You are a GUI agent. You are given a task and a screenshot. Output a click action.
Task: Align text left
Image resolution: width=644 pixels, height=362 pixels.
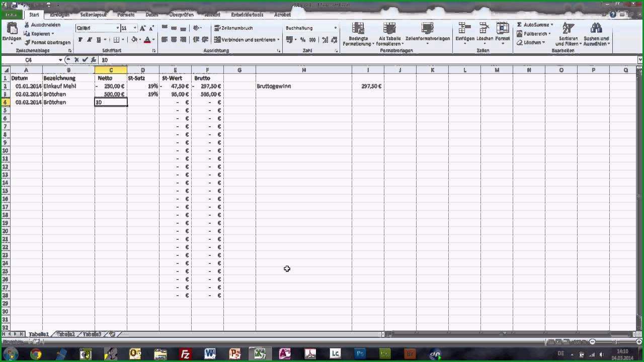click(x=165, y=40)
